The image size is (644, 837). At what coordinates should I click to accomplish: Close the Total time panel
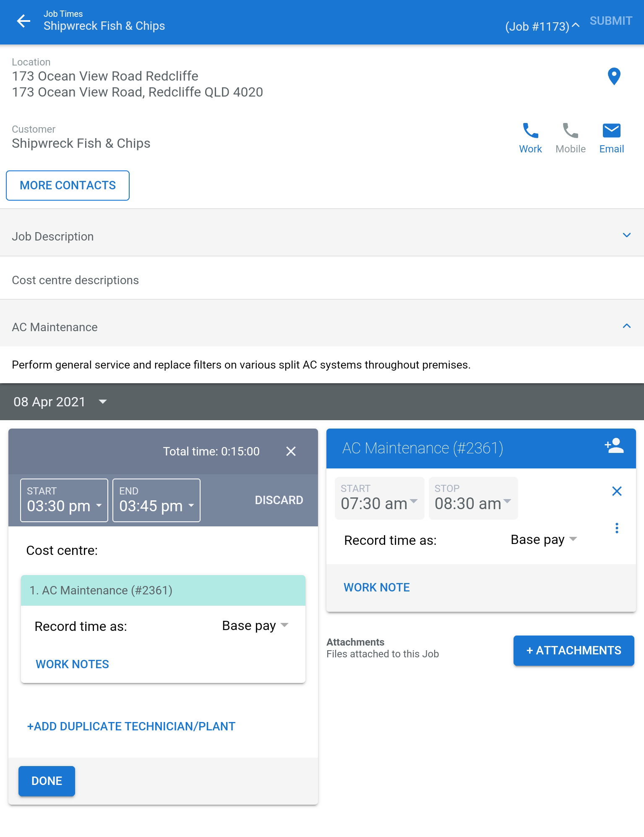(x=291, y=451)
